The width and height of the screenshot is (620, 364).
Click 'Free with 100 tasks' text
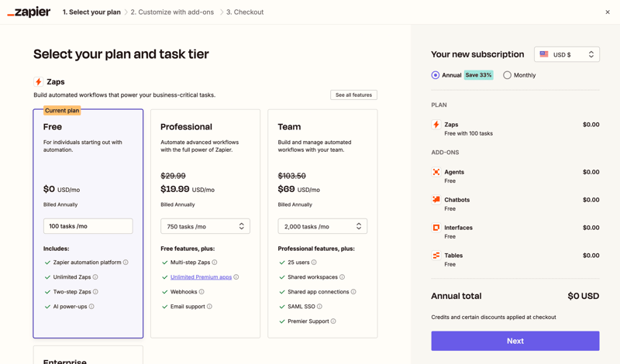(469, 133)
